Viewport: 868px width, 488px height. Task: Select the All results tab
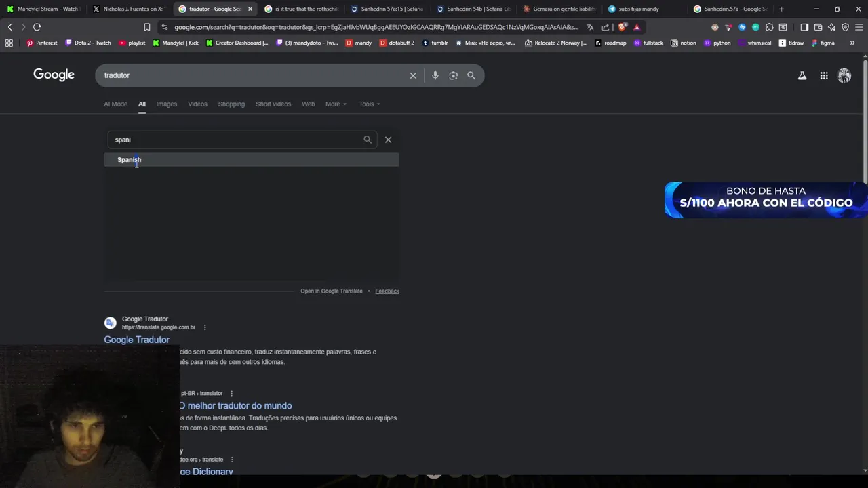[142, 104]
